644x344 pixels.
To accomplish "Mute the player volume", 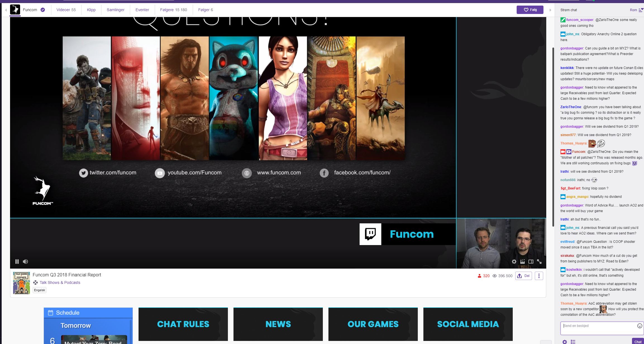I will pos(25,262).
